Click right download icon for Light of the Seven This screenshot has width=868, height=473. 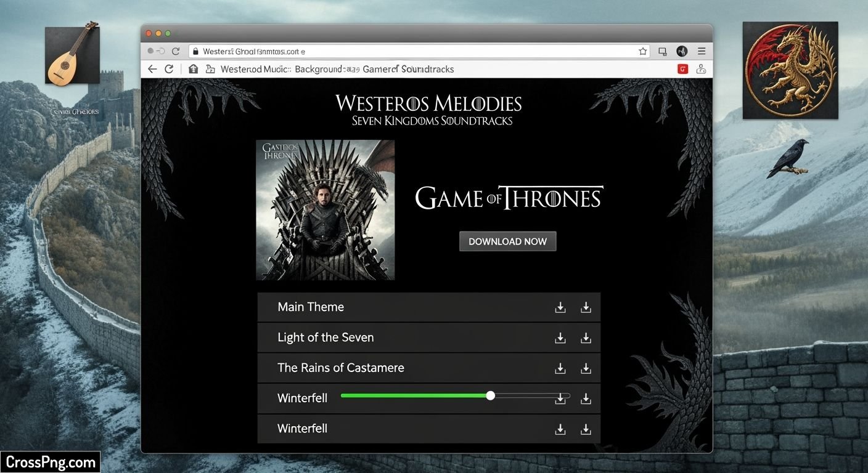click(586, 338)
